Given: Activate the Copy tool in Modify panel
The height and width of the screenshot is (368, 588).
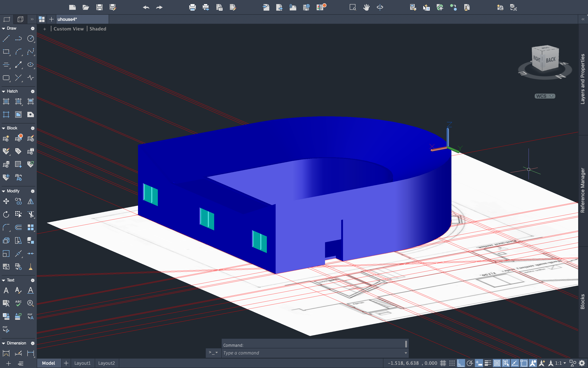Looking at the screenshot, I should click(x=18, y=201).
